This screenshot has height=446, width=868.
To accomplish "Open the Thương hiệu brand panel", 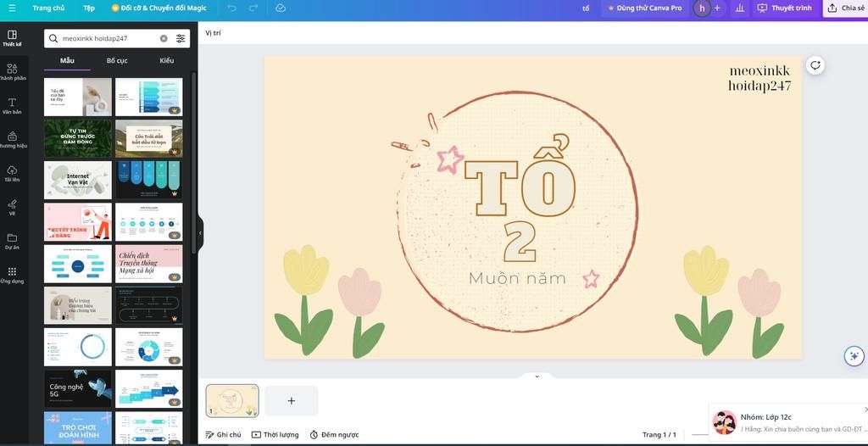I will (x=12, y=140).
